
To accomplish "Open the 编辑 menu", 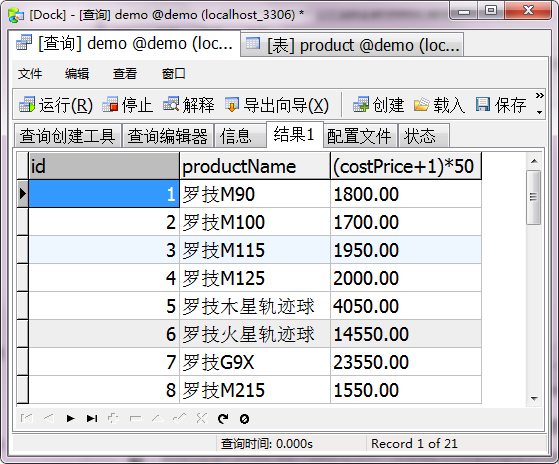I will [x=77, y=74].
